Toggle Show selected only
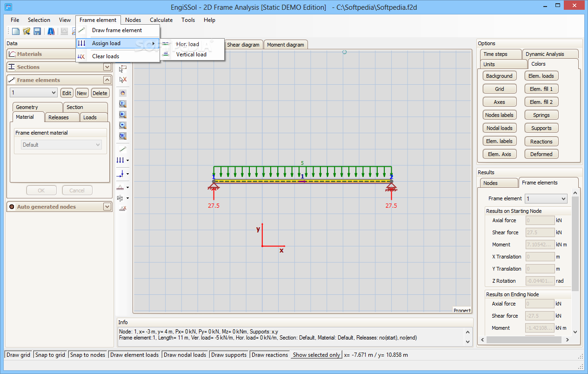588x374 pixels. (317, 355)
